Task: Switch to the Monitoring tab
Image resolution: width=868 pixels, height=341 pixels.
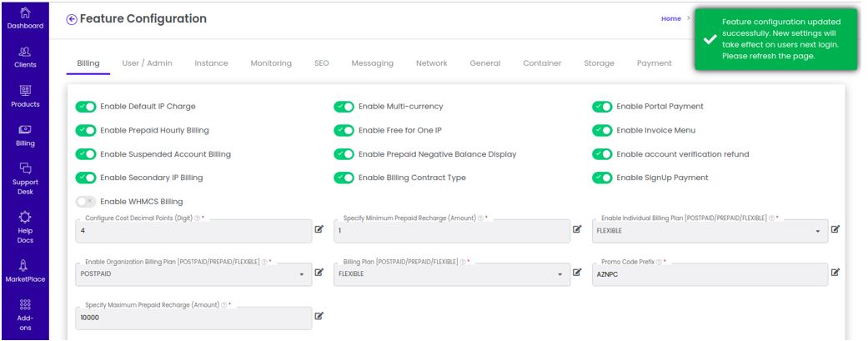Action: pos(271,63)
